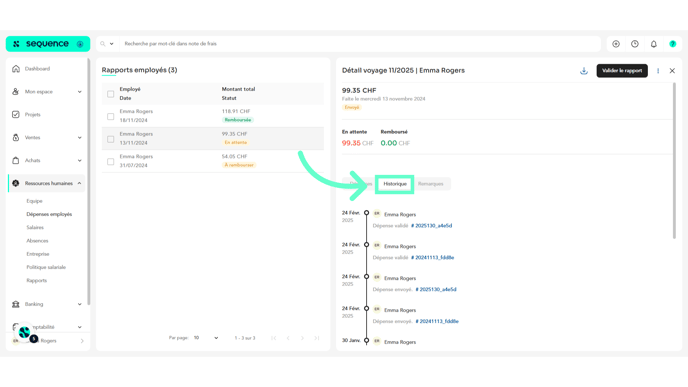The image size is (688, 387).
Task: Click the Projets checkmark icon
Action: pos(16,115)
